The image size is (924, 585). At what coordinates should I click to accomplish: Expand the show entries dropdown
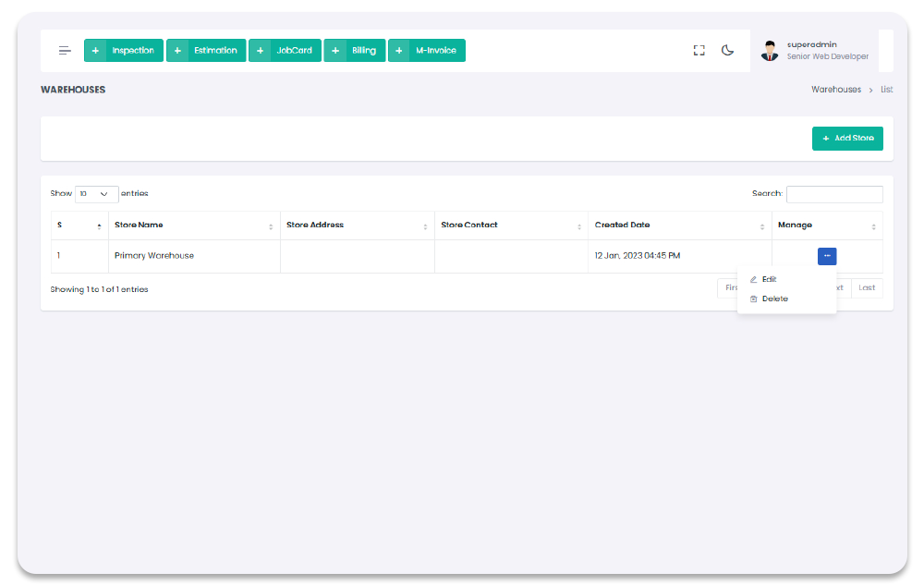(96, 194)
